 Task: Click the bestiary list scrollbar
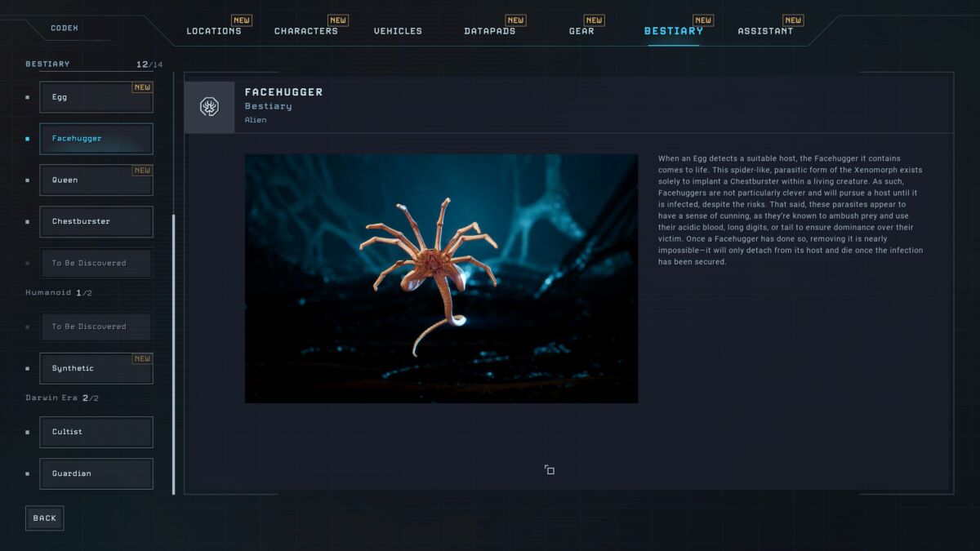tap(173, 353)
